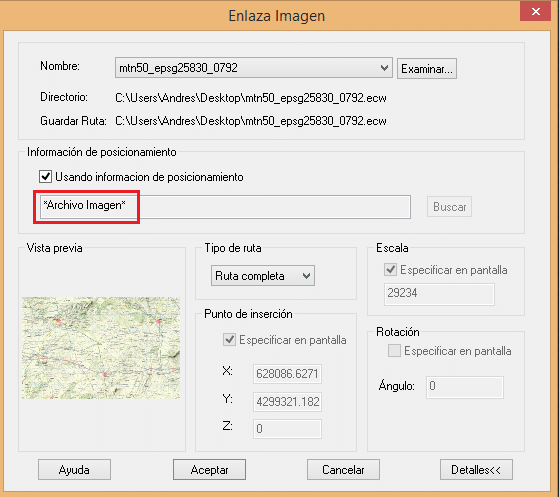Click the Z coordinate field
The height and width of the screenshot is (497, 559).
point(287,429)
